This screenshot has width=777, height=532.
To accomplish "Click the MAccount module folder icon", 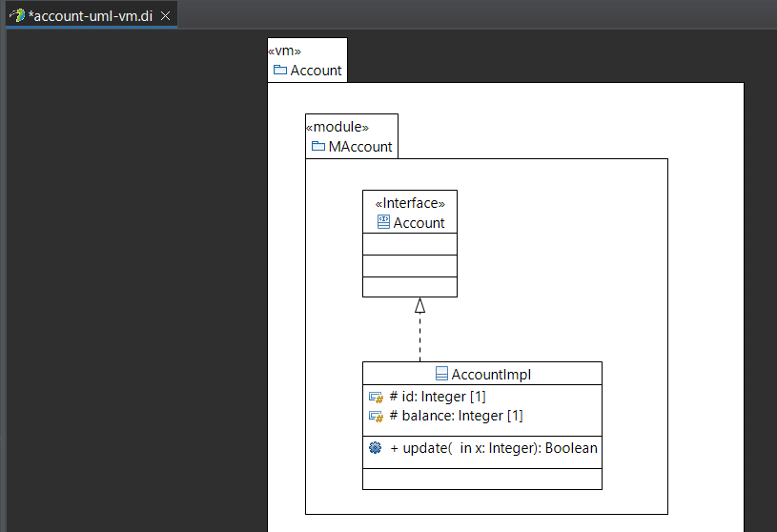I will coord(318,146).
